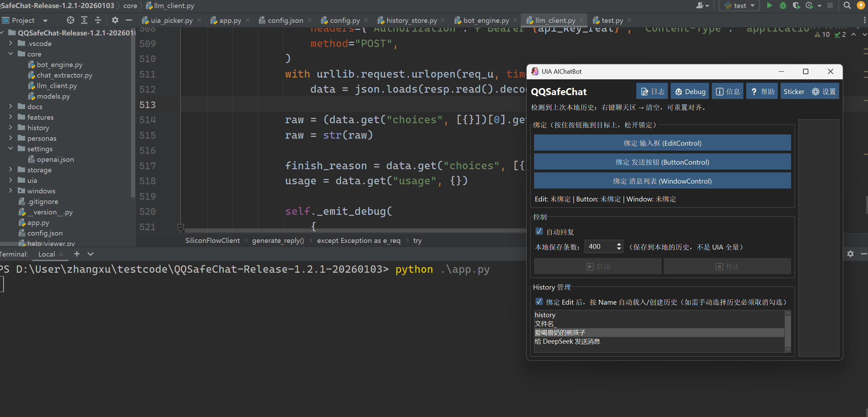868x417 pixels.
Task: Click the green Run button
Action: [x=769, y=5]
